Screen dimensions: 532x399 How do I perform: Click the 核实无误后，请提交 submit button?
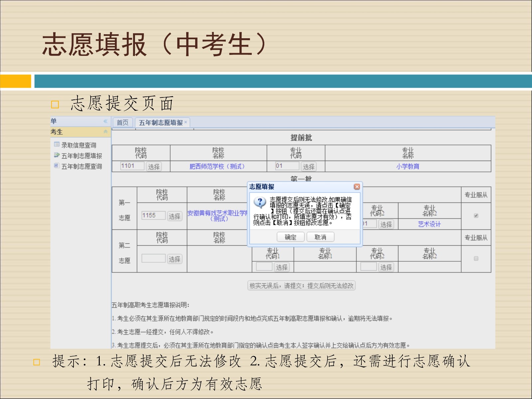[x=301, y=286]
